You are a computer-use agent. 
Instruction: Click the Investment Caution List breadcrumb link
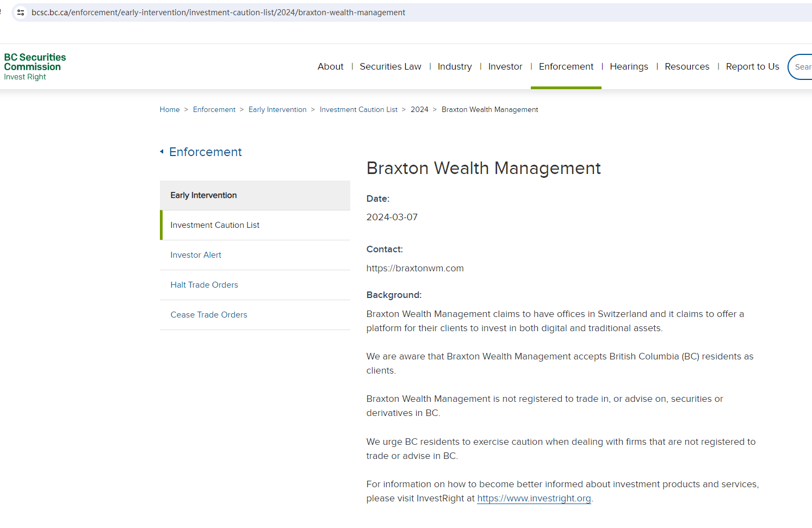click(x=358, y=109)
